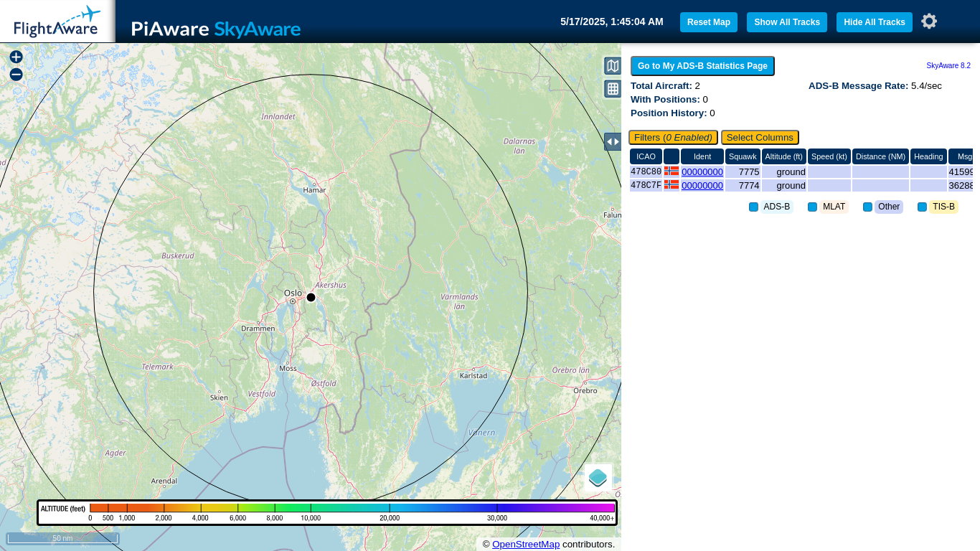Toggle the map-only view icon

point(613,66)
